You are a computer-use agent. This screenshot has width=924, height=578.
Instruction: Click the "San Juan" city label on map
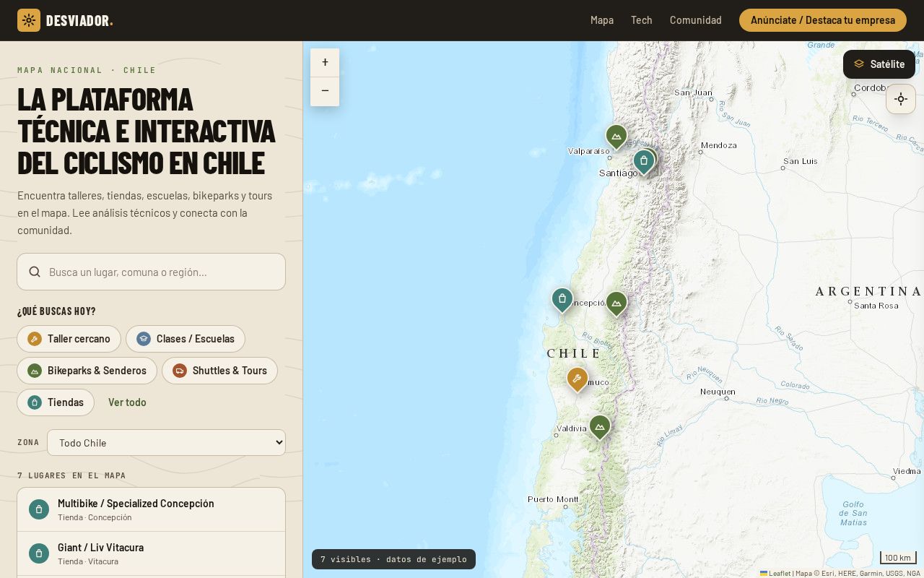click(x=693, y=92)
